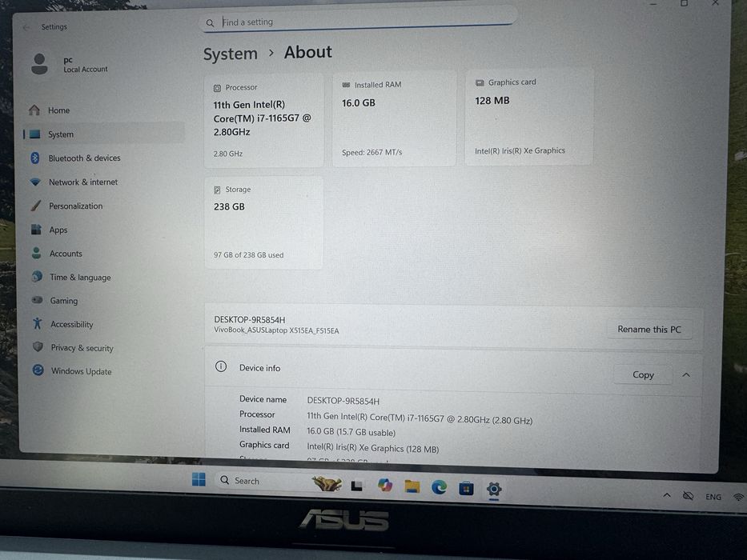Select the Storage 238 GB card

click(264, 222)
